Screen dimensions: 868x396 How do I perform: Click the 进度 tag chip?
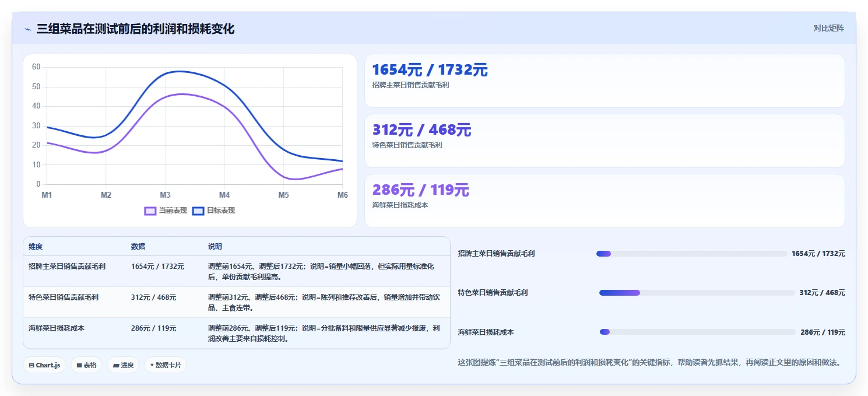pyautogui.click(x=123, y=365)
